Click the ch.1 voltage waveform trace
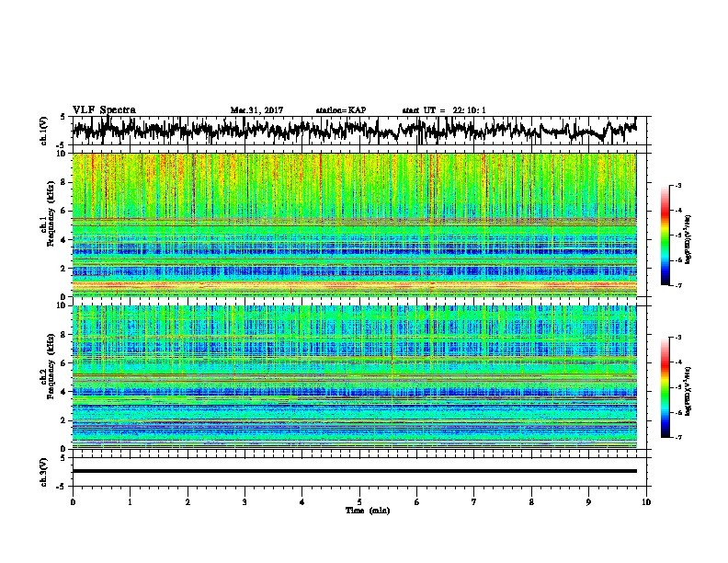Viewport: 728px width, 563px height. pos(354,131)
